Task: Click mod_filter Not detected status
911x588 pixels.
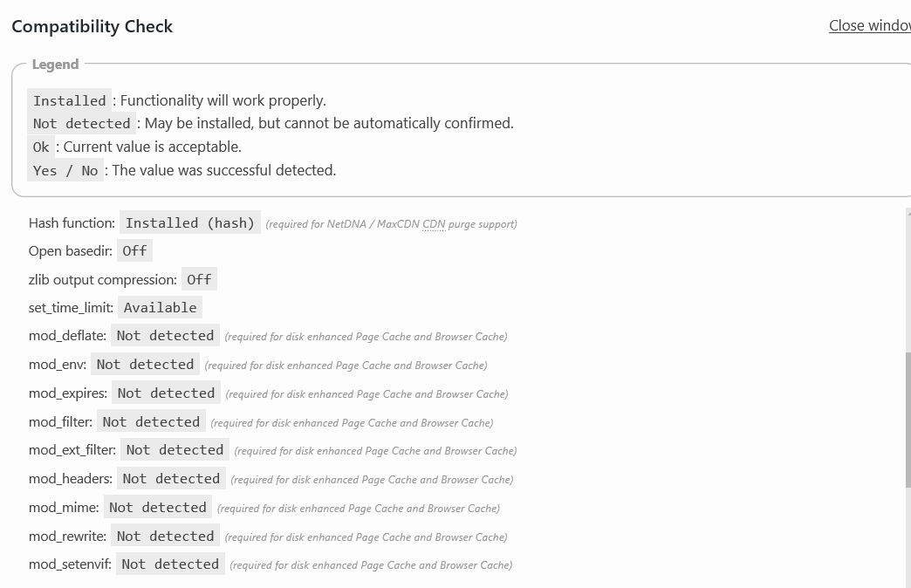Action: [x=151, y=422]
